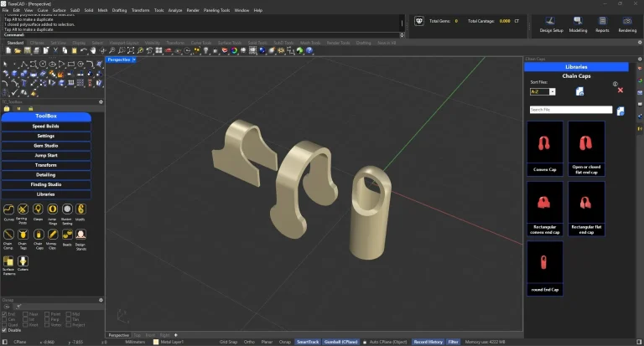Switch to Rendering workspace icon
The image size is (644, 346).
(627, 22)
